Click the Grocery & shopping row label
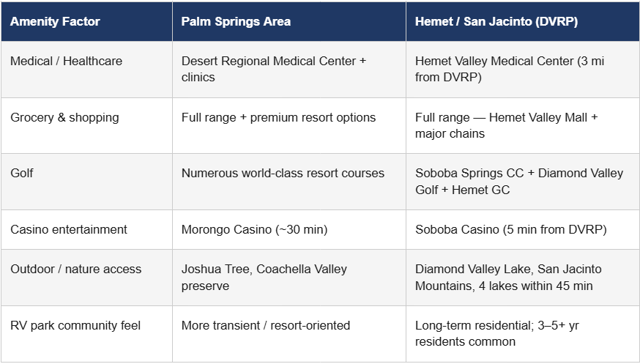 pos(64,117)
